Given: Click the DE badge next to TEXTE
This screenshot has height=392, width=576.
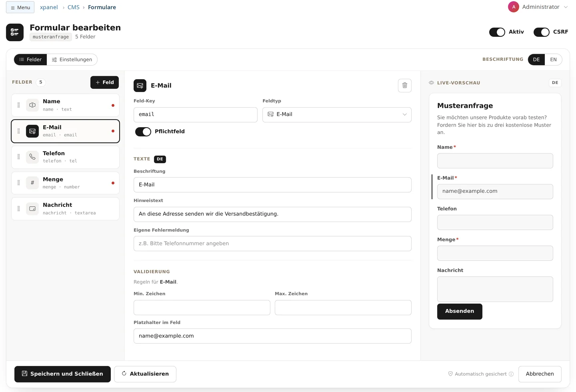Looking at the screenshot, I should point(160,159).
